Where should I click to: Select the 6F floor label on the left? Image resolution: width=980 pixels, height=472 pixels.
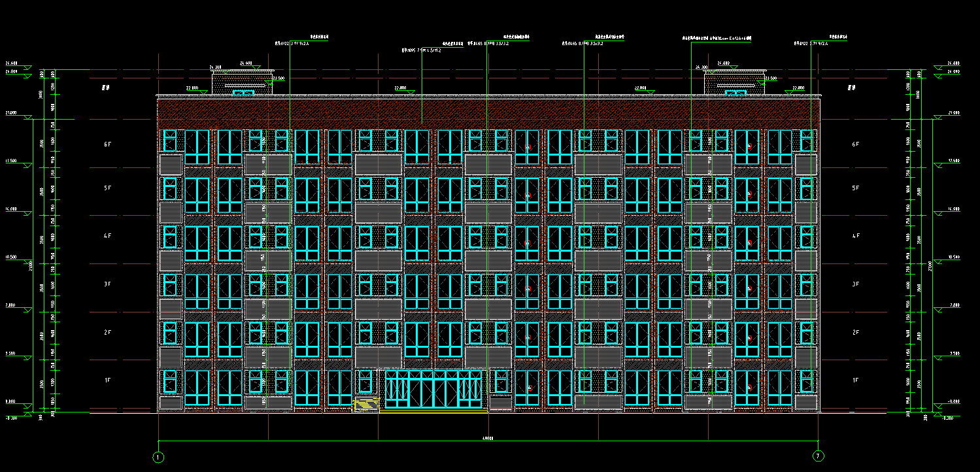[108, 144]
